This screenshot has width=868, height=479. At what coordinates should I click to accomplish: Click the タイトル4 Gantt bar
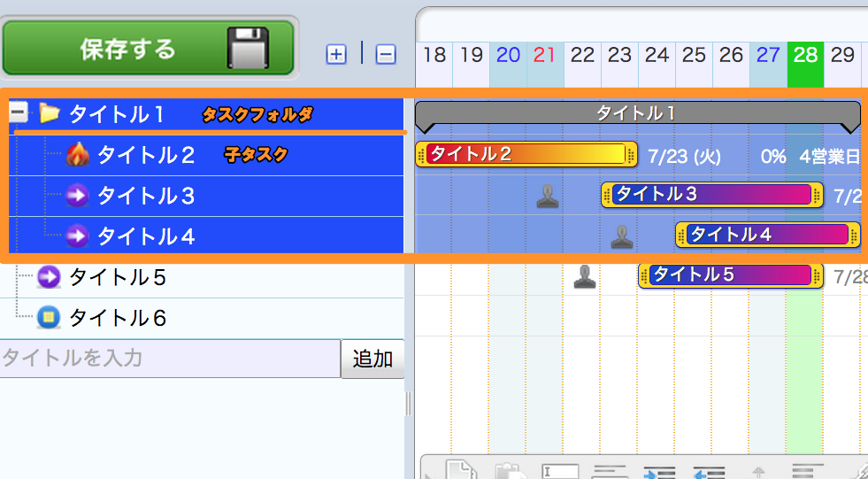click(768, 236)
